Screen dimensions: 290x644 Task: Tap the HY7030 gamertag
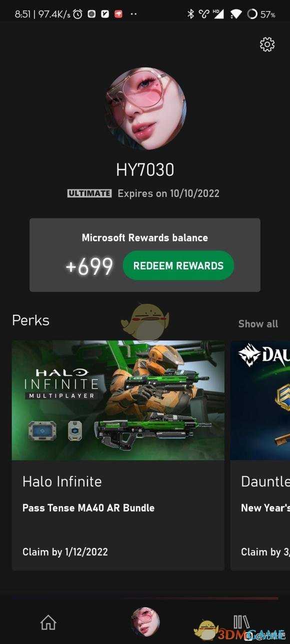(x=145, y=170)
